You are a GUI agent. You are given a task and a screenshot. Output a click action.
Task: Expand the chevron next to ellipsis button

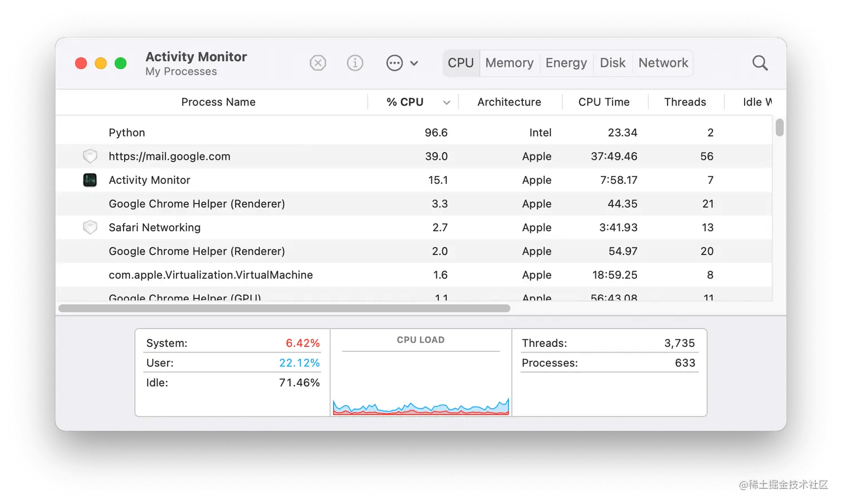click(x=414, y=63)
